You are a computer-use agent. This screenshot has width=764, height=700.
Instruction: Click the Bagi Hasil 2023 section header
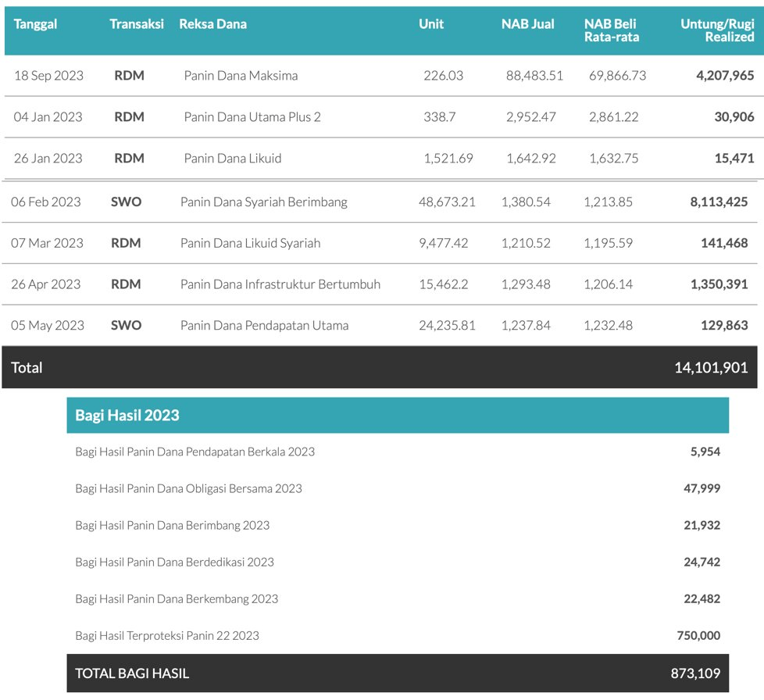[x=127, y=416]
